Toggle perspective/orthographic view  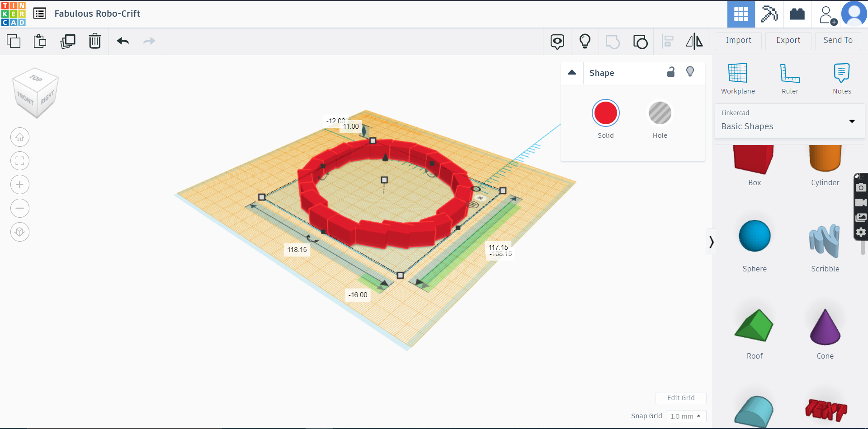[20, 232]
